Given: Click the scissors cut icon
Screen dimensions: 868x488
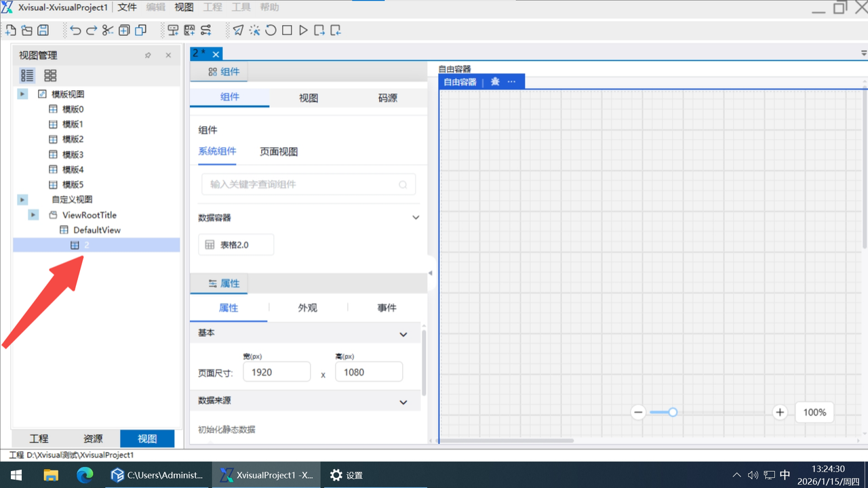Looking at the screenshot, I should point(108,30).
